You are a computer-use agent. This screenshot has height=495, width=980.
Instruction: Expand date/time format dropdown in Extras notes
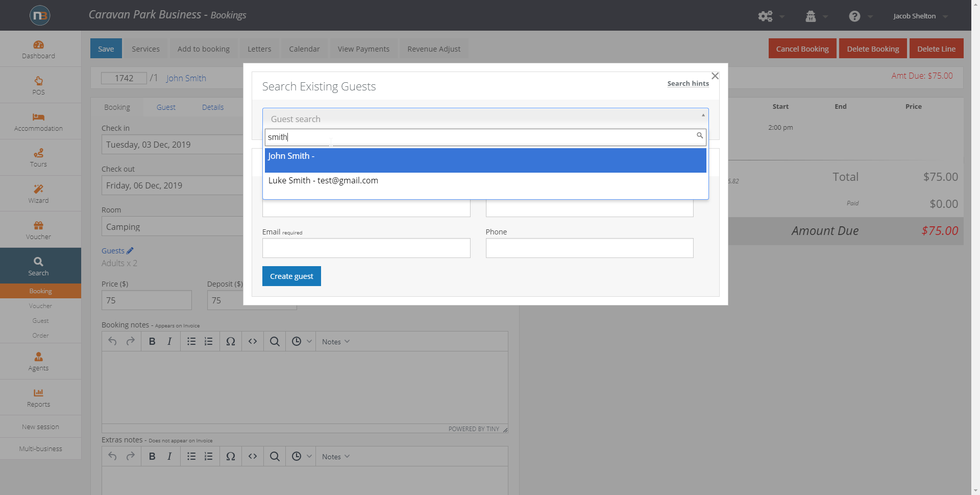point(309,456)
